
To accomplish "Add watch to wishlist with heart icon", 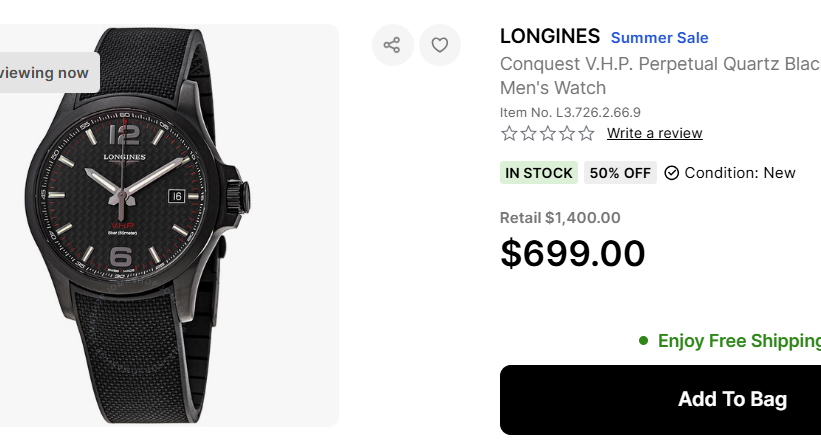I will (x=440, y=45).
